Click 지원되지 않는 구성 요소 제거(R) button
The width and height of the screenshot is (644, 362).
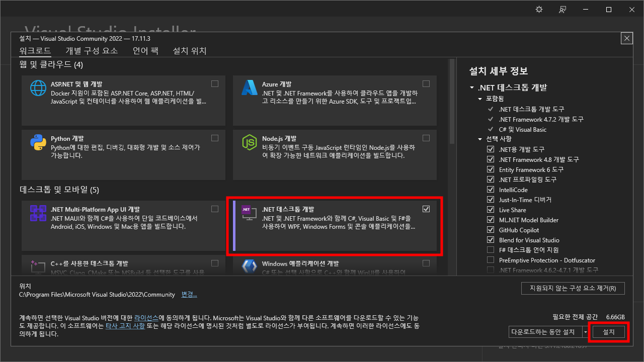coord(573,289)
